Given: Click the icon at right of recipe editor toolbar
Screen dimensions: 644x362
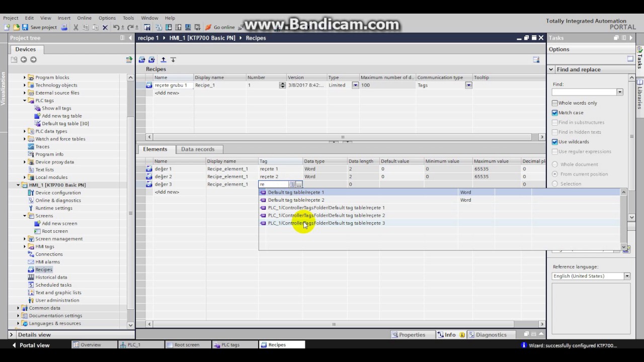Looking at the screenshot, I should [536, 59].
